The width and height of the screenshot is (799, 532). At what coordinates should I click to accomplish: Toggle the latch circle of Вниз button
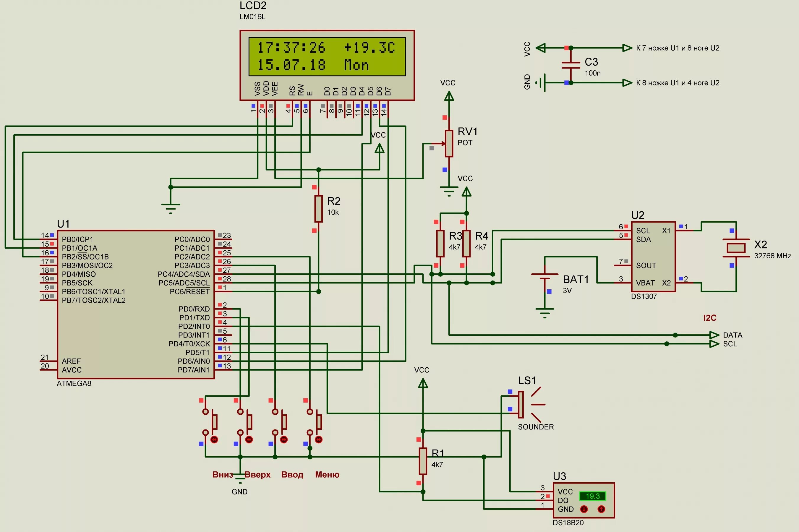click(x=214, y=440)
